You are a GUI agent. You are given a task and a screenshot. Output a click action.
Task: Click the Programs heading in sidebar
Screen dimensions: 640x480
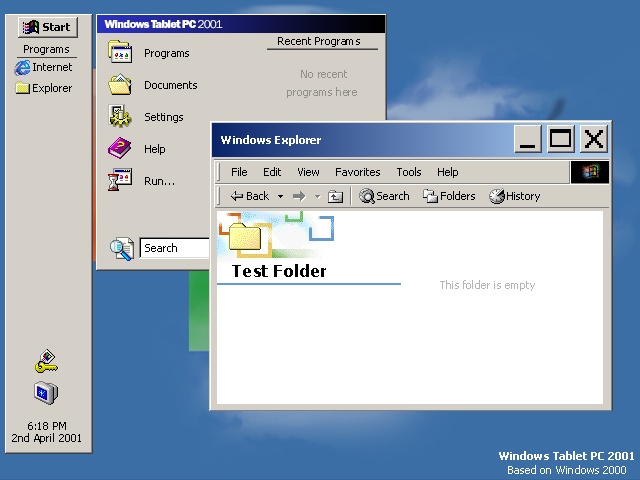pos(46,49)
